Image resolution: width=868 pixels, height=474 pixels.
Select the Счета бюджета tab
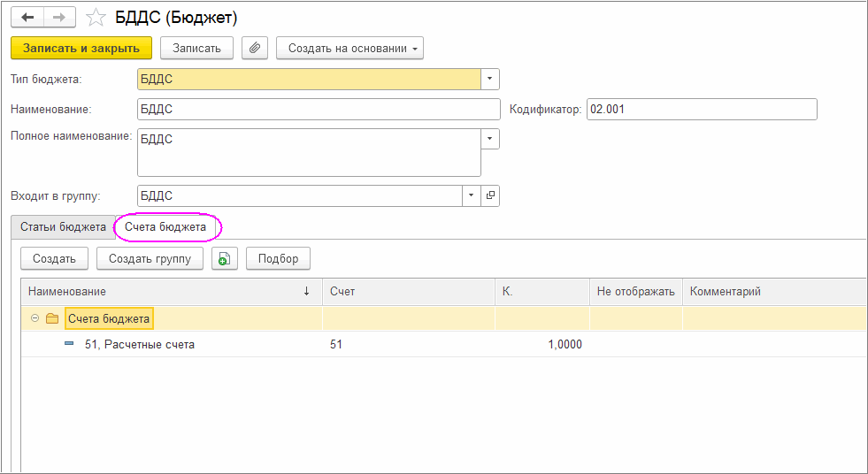point(165,227)
